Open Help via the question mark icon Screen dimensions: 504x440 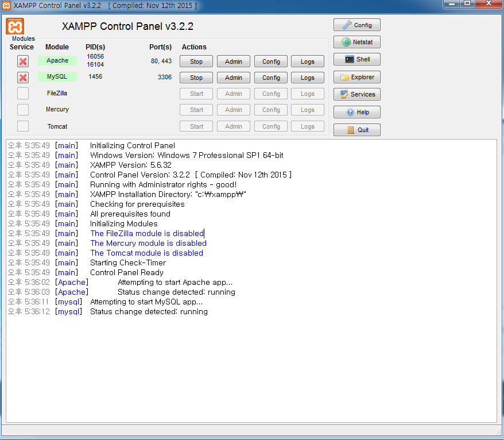click(357, 112)
